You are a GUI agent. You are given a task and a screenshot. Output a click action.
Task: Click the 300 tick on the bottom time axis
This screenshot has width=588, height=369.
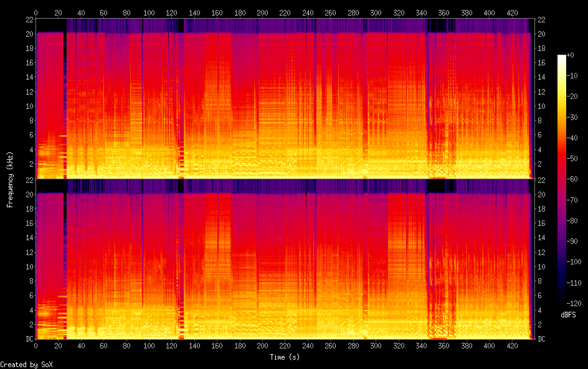[376, 345]
